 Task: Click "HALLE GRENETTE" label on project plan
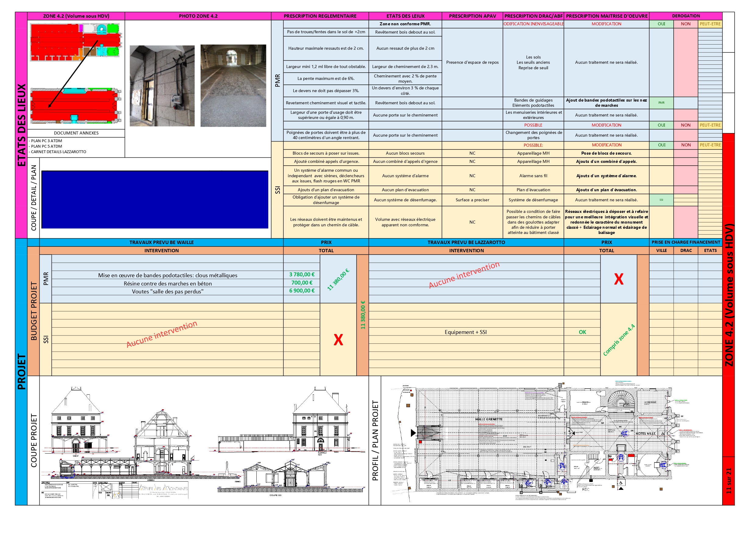click(489, 419)
